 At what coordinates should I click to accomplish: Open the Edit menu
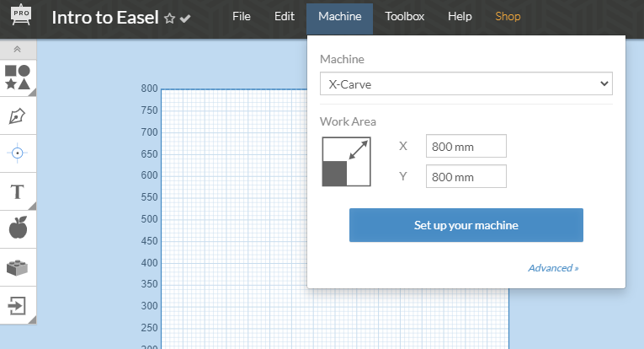285,17
